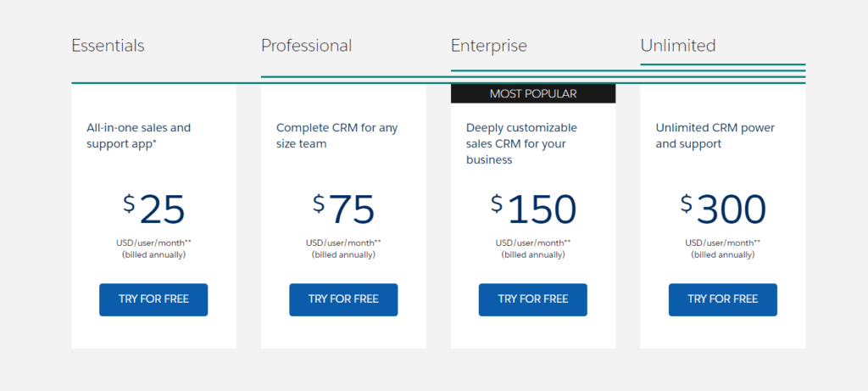This screenshot has width=868, height=391.
Task: Click TRY FOR FREE under Unlimited plan
Action: (x=722, y=299)
